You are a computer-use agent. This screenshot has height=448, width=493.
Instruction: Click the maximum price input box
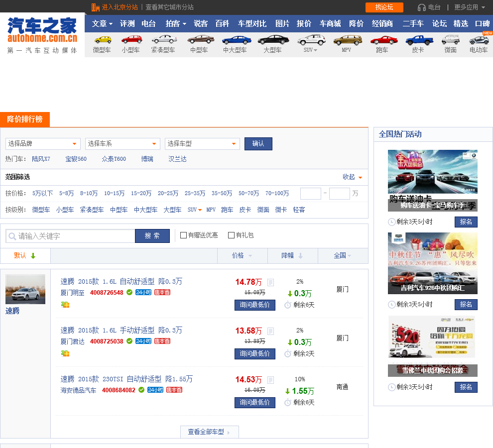click(339, 193)
